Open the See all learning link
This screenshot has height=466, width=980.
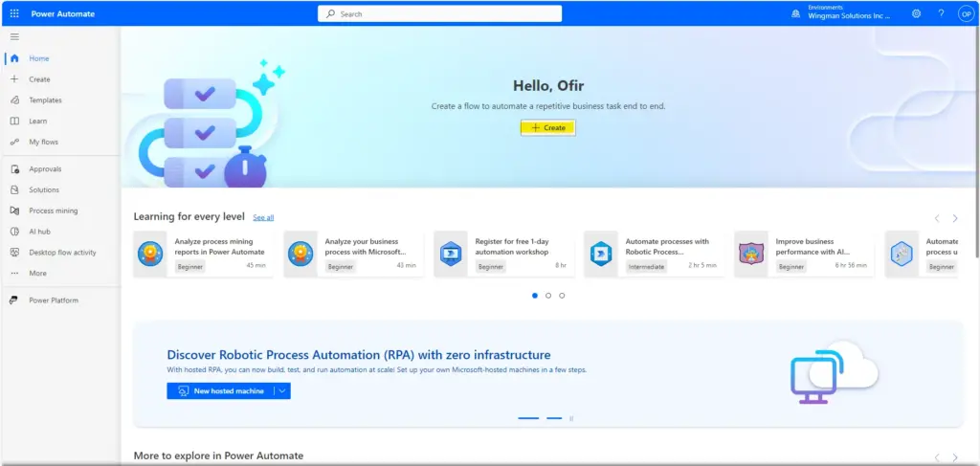(263, 217)
